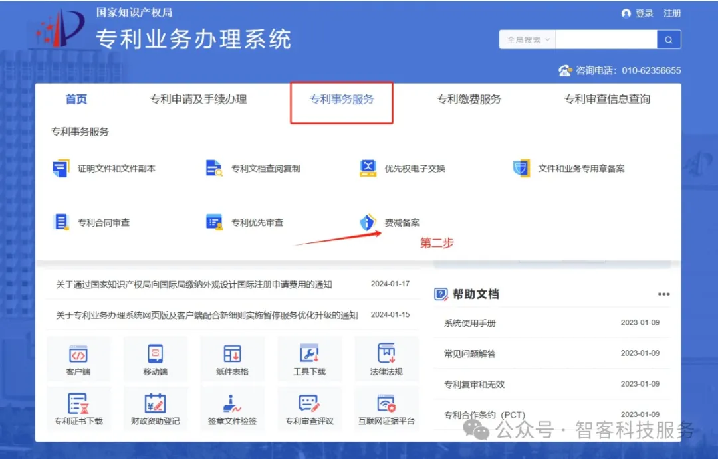Click the search text input field
The height and width of the screenshot is (460, 718).
(606, 39)
